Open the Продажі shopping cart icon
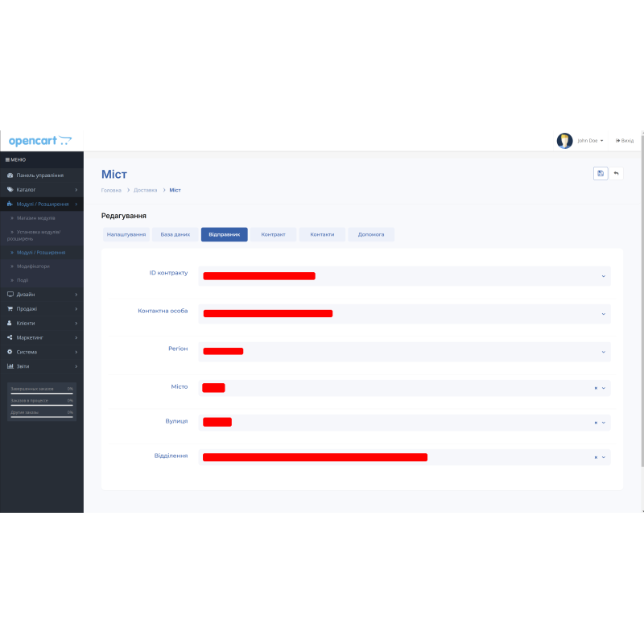Screen dimensions: 644x644 pyautogui.click(x=9, y=309)
